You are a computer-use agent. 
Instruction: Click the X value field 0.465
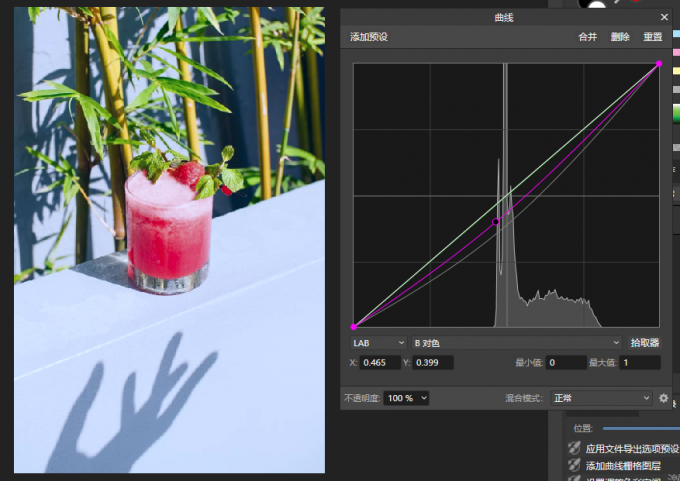pyautogui.click(x=380, y=363)
